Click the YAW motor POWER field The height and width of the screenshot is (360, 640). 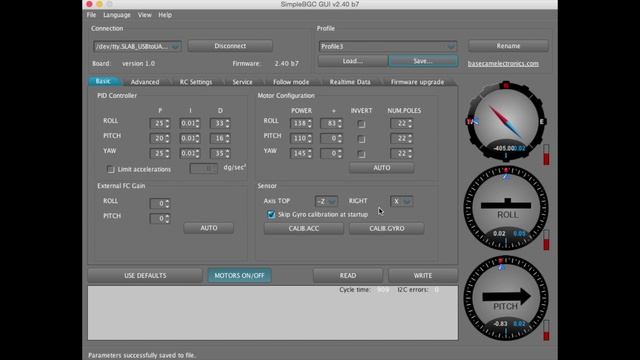pyautogui.click(x=301, y=153)
